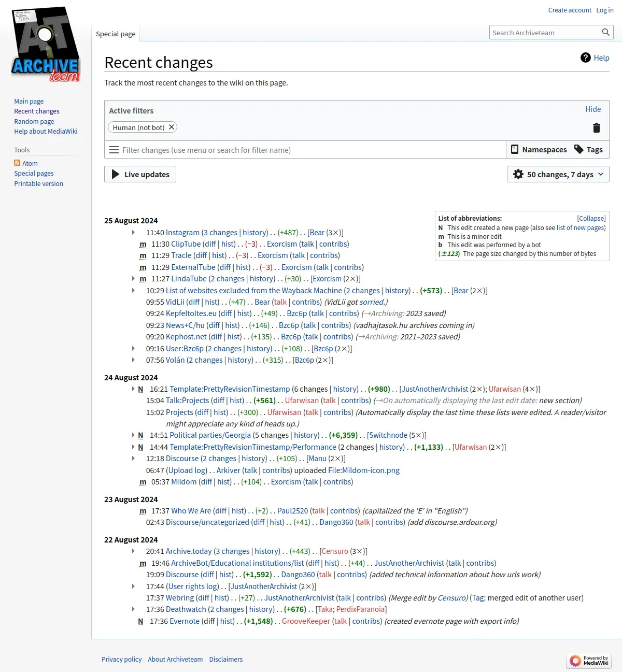Open Webring page link

tap(180, 598)
